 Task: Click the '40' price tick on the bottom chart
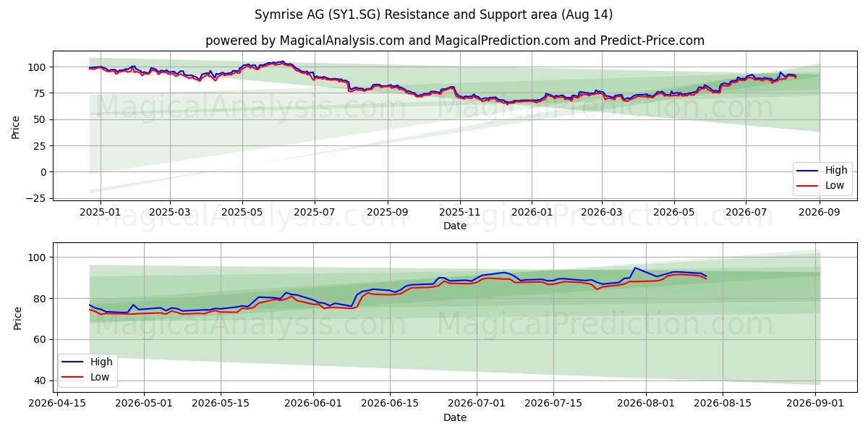pos(41,380)
